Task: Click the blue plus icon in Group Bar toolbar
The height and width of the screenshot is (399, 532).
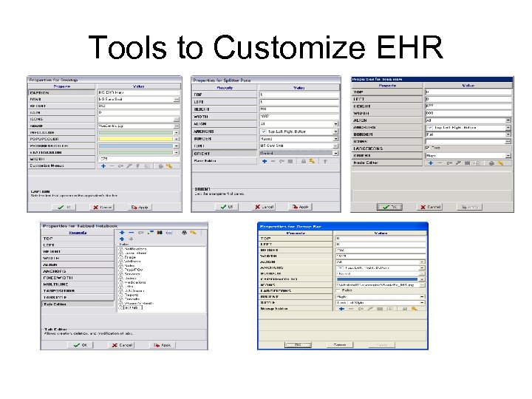Action: pyautogui.click(x=341, y=309)
